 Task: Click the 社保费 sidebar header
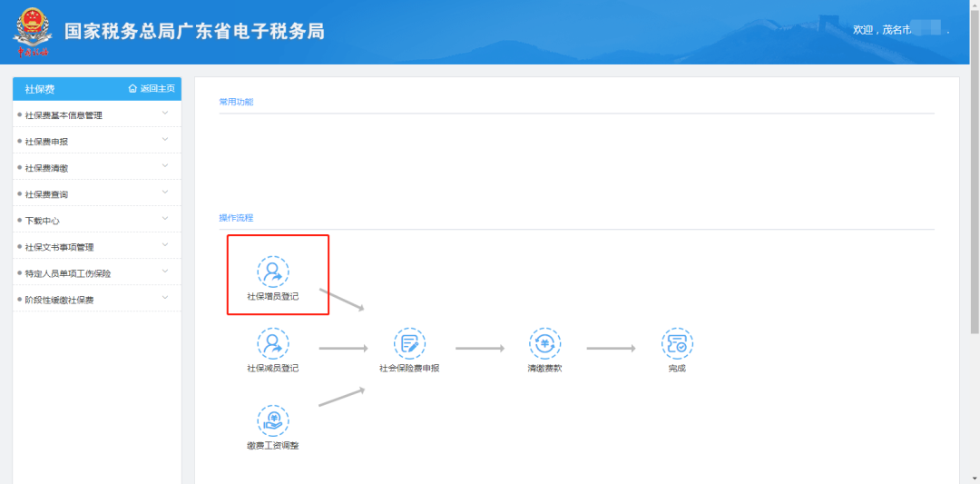pyautogui.click(x=40, y=89)
